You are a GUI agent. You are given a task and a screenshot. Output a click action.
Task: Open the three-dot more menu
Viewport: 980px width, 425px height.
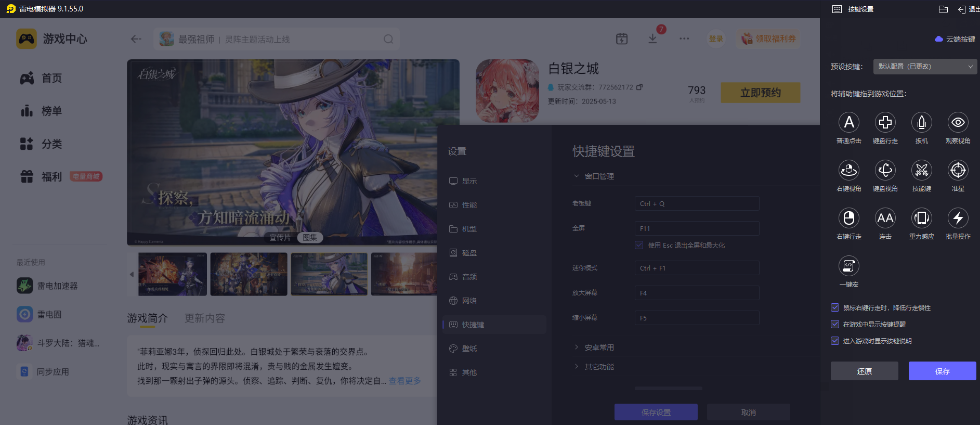click(684, 38)
